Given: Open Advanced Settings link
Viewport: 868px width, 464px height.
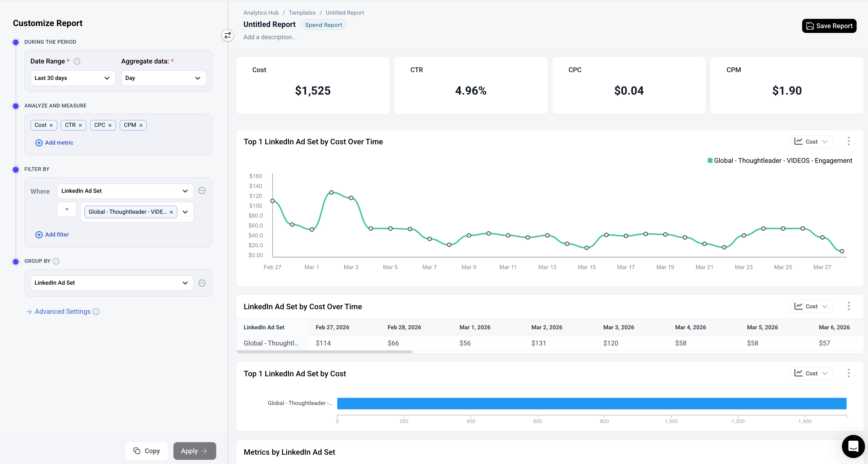Looking at the screenshot, I should click(x=62, y=311).
